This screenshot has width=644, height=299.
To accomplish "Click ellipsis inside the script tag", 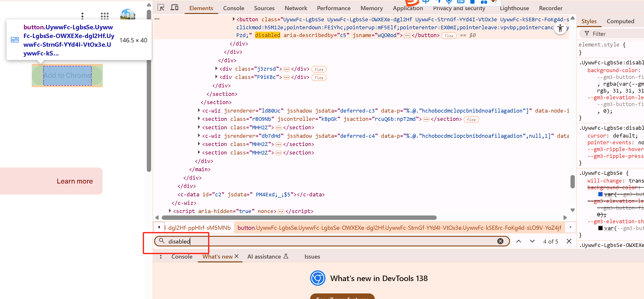I will point(281,211).
